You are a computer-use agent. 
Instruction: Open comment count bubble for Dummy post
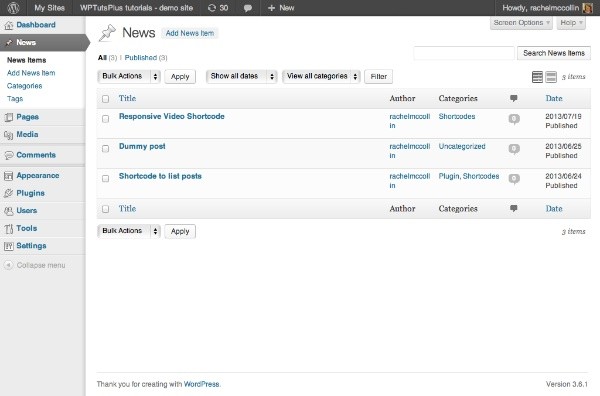pyautogui.click(x=514, y=149)
